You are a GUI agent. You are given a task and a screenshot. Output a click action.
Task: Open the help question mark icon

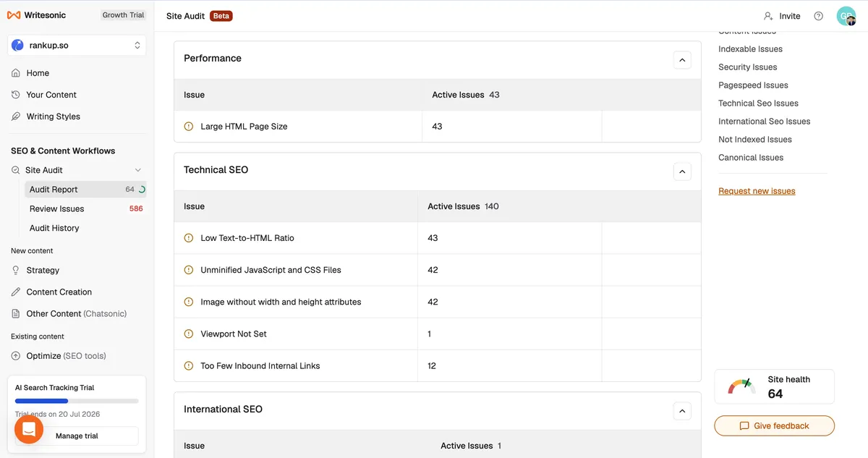[818, 16]
